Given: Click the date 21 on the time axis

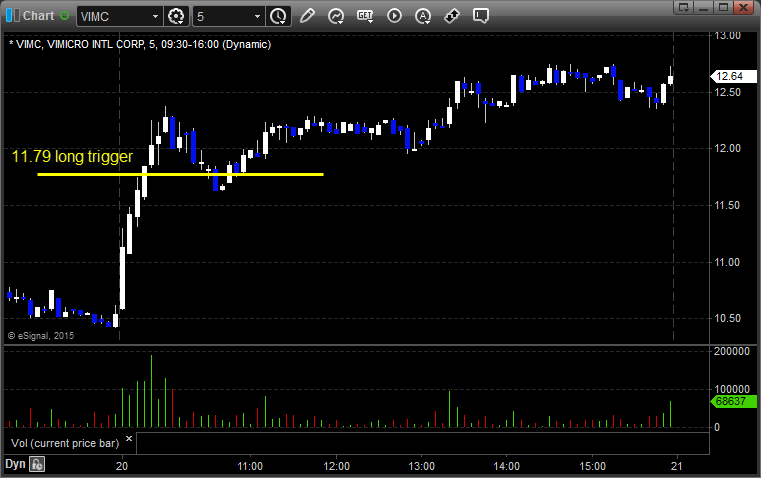Looking at the screenshot, I should [677, 466].
